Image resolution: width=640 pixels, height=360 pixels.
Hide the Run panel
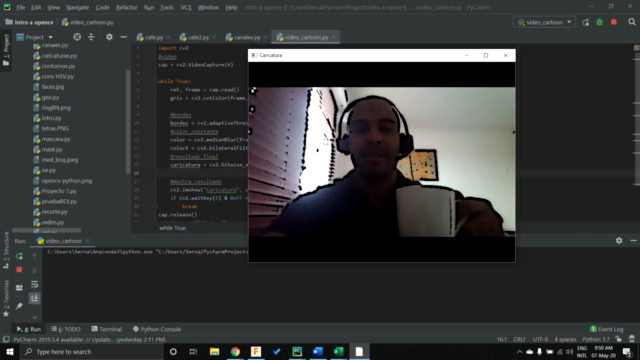click(633, 241)
